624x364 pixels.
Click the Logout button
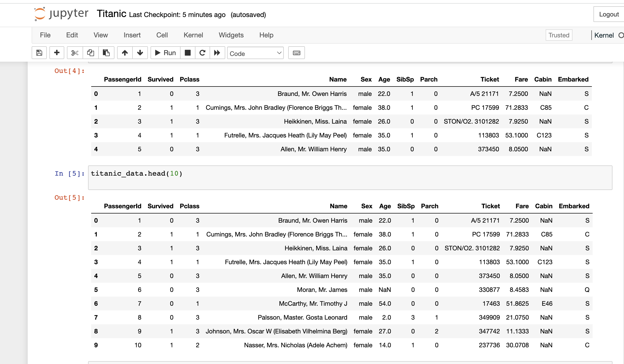click(609, 14)
